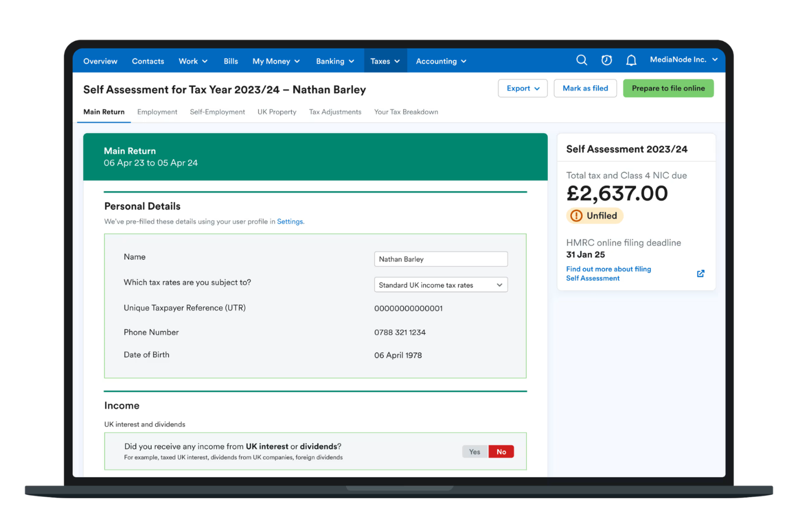Click the phone number 0788 321 1234

[400, 333]
